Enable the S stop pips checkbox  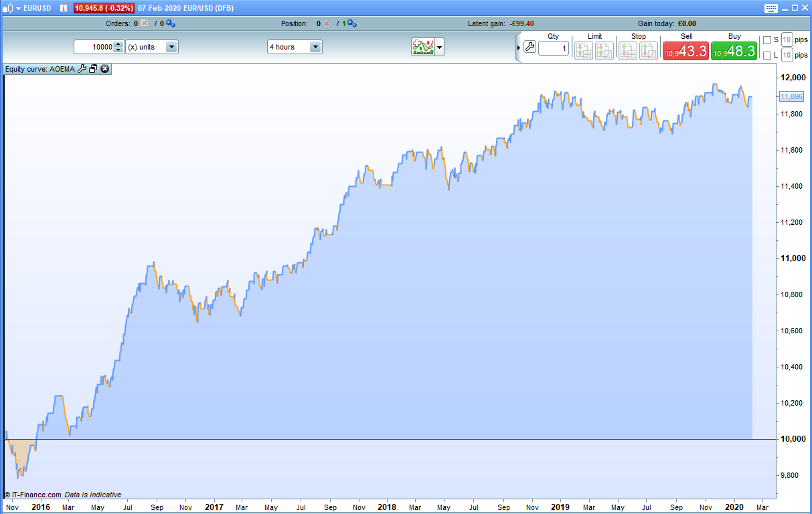[767, 40]
